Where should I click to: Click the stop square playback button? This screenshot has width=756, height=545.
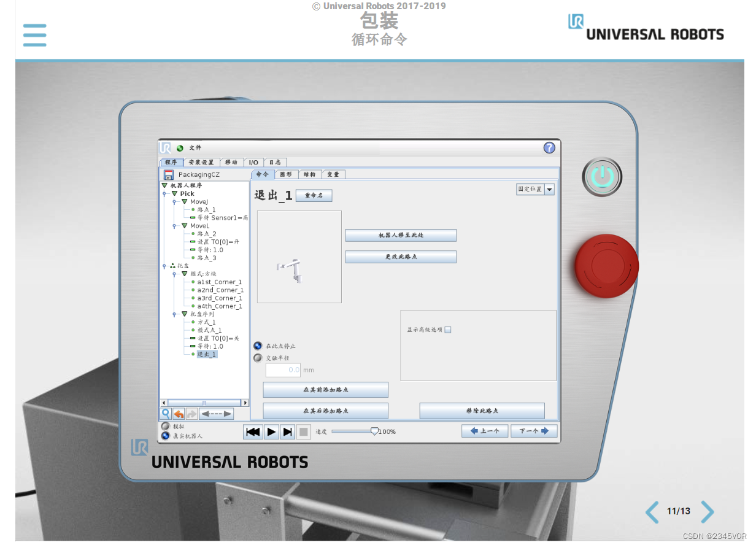303,432
